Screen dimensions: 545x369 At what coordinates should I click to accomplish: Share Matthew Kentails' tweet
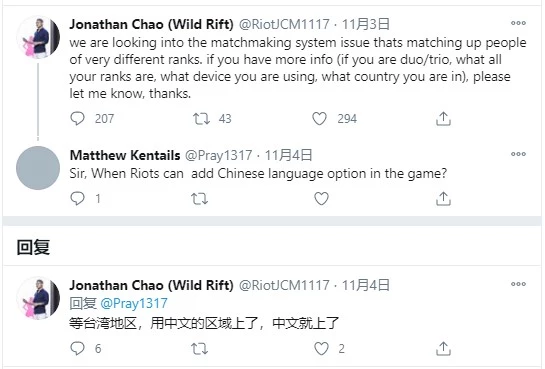click(x=443, y=198)
